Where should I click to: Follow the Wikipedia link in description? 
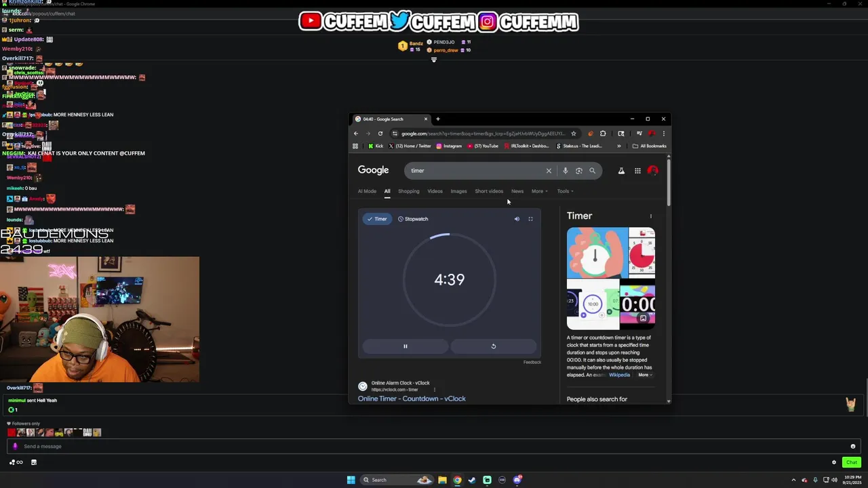coord(619,375)
